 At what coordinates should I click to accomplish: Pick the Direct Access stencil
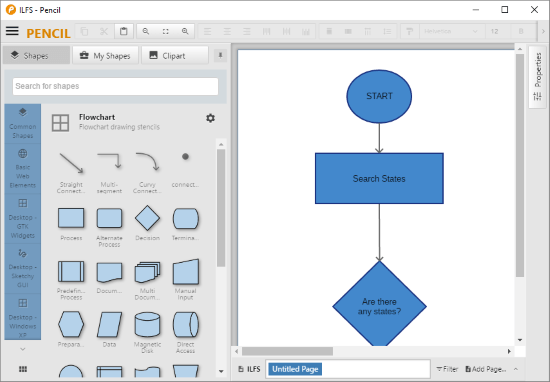click(185, 332)
